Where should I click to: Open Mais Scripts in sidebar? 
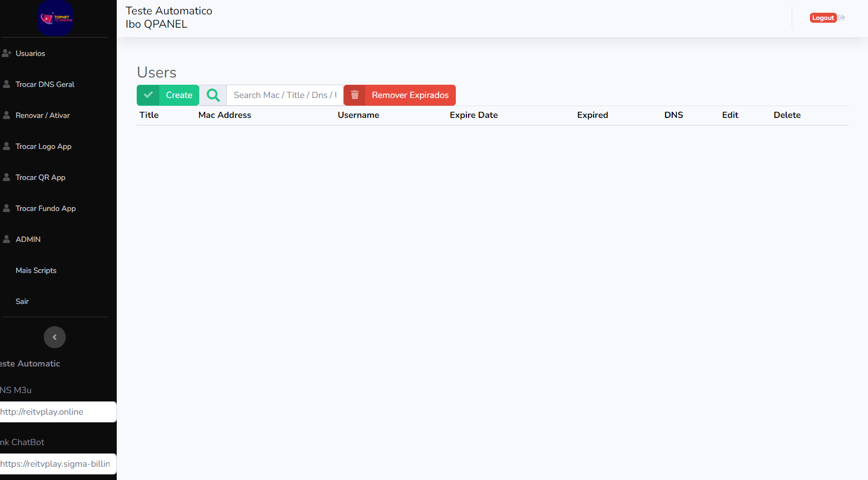[x=36, y=270]
